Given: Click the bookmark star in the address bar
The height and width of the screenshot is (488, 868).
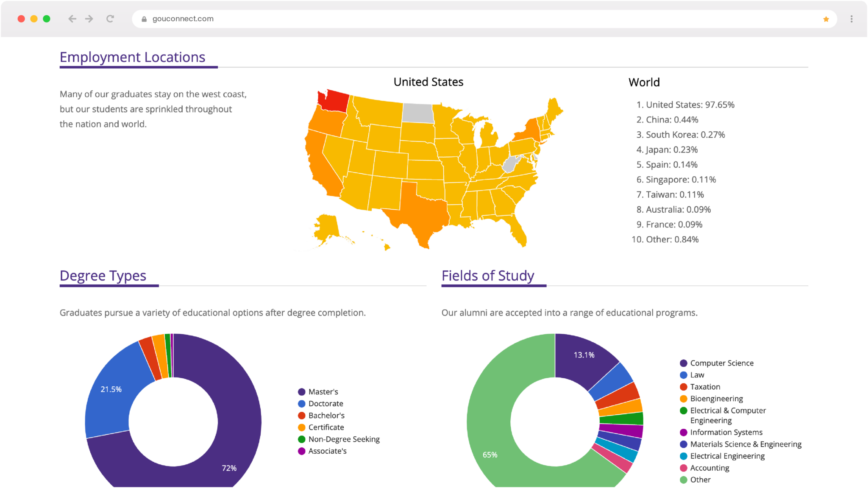Looking at the screenshot, I should point(826,19).
